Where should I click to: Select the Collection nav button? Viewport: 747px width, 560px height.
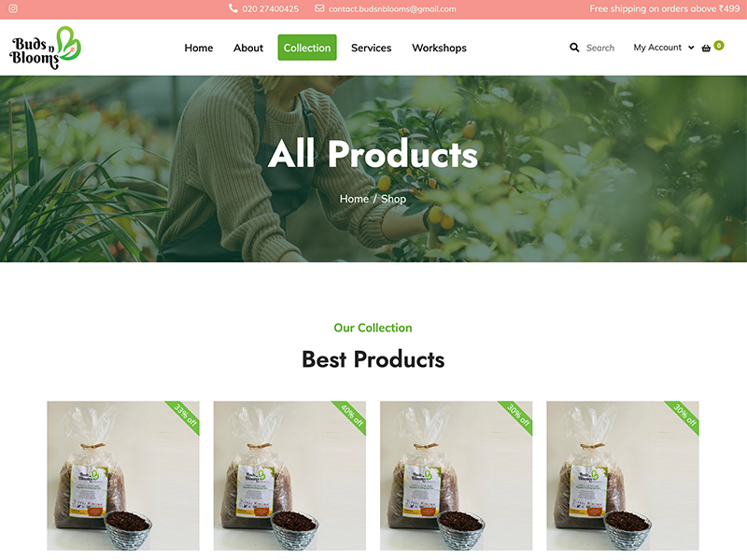[307, 48]
